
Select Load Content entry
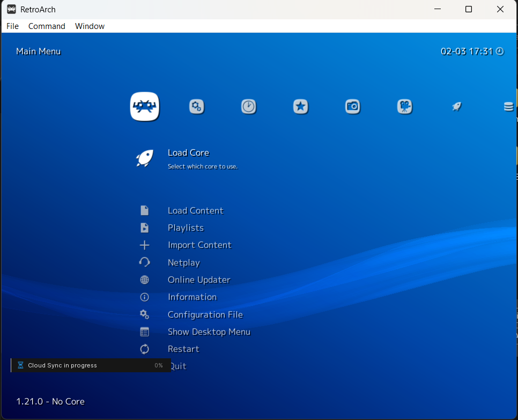(x=196, y=210)
